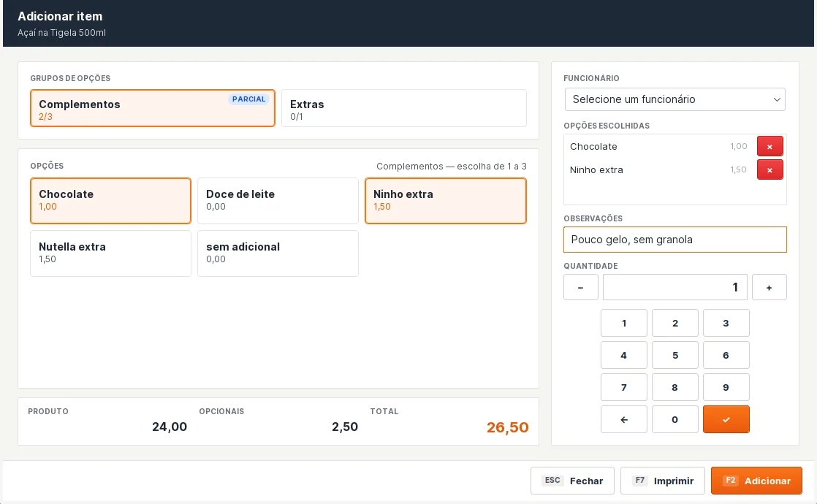Image resolution: width=817 pixels, height=504 pixels.
Task: Increase quantity with the plus button
Action: click(x=769, y=287)
